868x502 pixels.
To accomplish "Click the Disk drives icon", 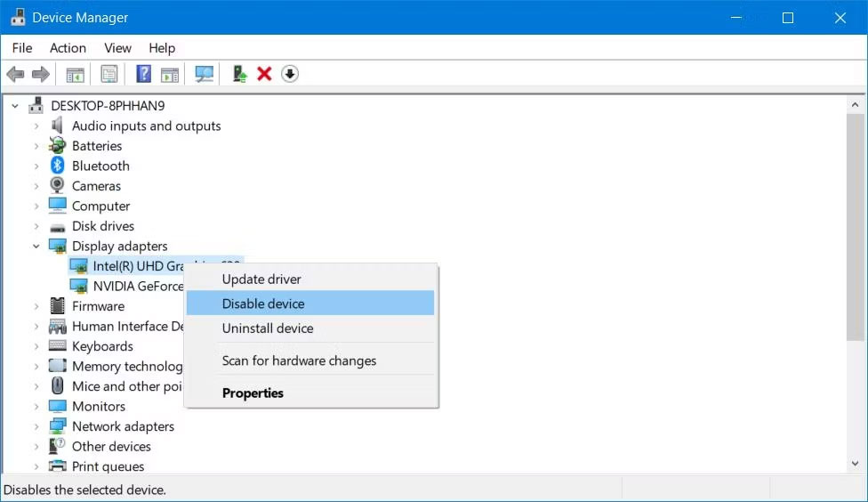I will point(57,227).
